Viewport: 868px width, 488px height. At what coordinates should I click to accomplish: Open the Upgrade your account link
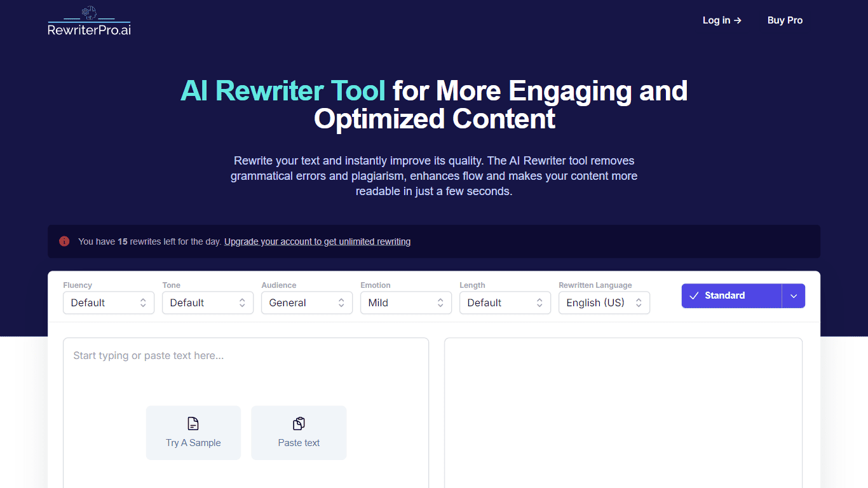[317, 241]
